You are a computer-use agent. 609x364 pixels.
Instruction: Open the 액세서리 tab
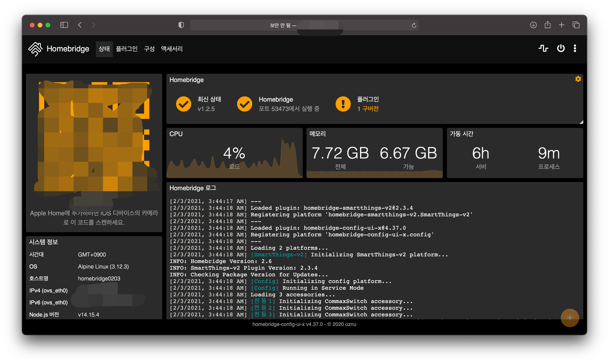coord(172,49)
